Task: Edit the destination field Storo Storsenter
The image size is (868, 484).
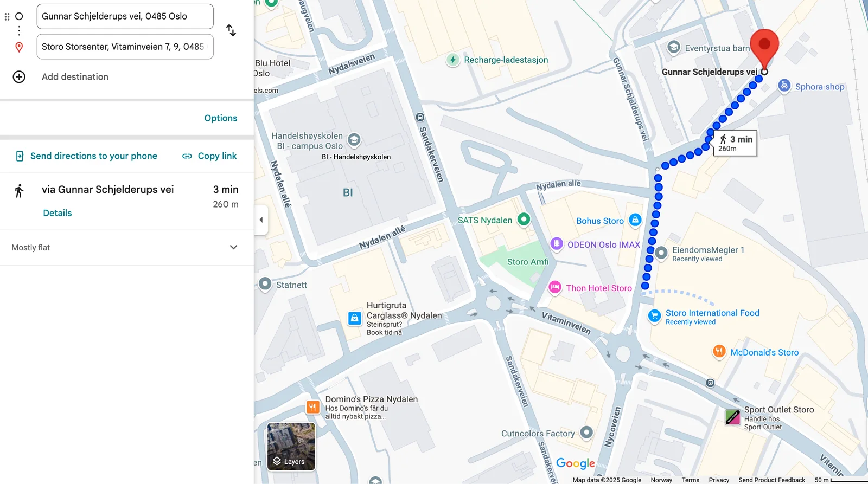Action: click(x=125, y=47)
